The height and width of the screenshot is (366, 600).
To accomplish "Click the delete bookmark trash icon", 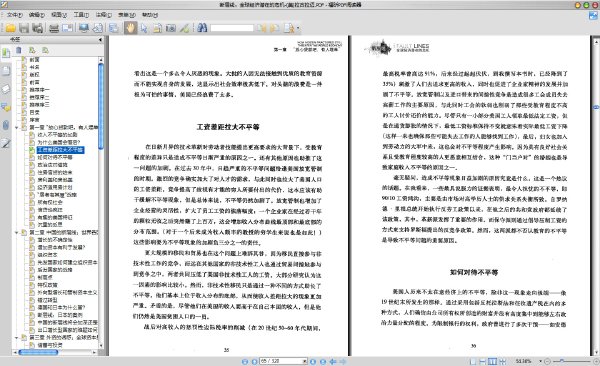I will pos(19,50).
